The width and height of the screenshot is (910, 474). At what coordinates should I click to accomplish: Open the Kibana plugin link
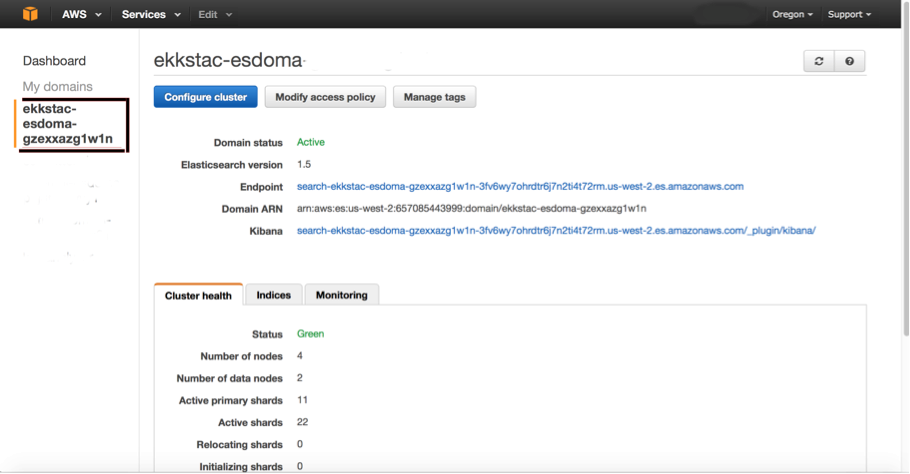pos(556,230)
